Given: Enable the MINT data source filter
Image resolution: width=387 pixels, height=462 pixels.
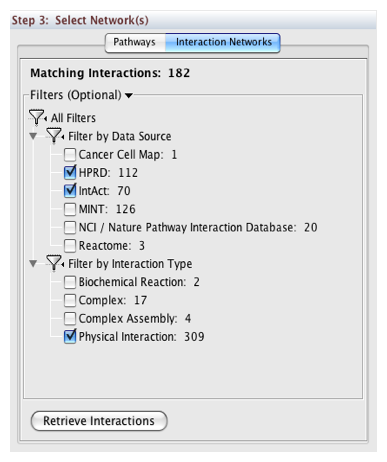Looking at the screenshot, I should pyautogui.click(x=70, y=209).
